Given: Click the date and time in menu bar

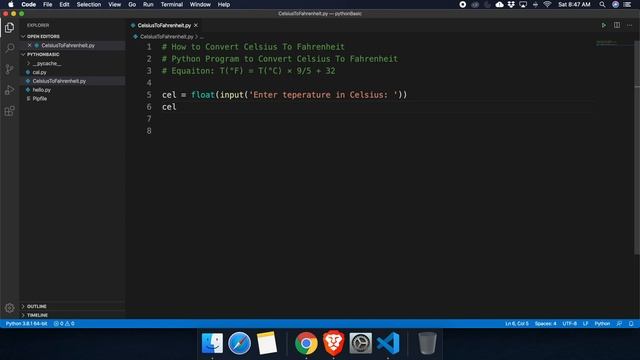Looking at the screenshot, I should click(574, 4).
